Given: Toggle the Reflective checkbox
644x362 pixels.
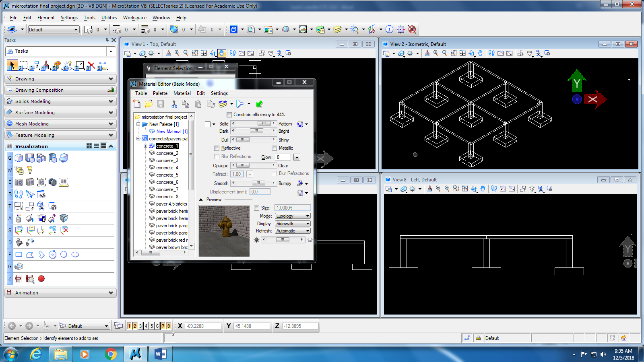Looking at the screenshot, I should tap(217, 148).
